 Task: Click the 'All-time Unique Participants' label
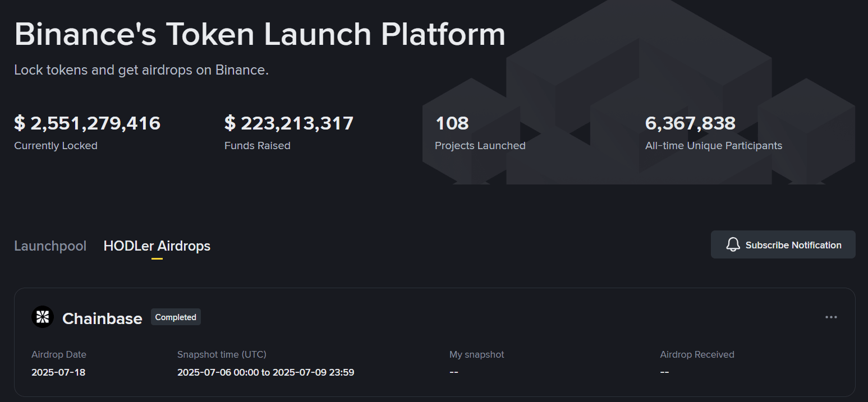(714, 146)
